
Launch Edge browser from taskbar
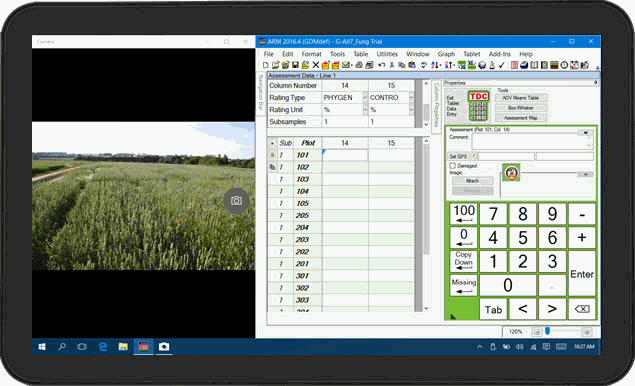point(103,347)
